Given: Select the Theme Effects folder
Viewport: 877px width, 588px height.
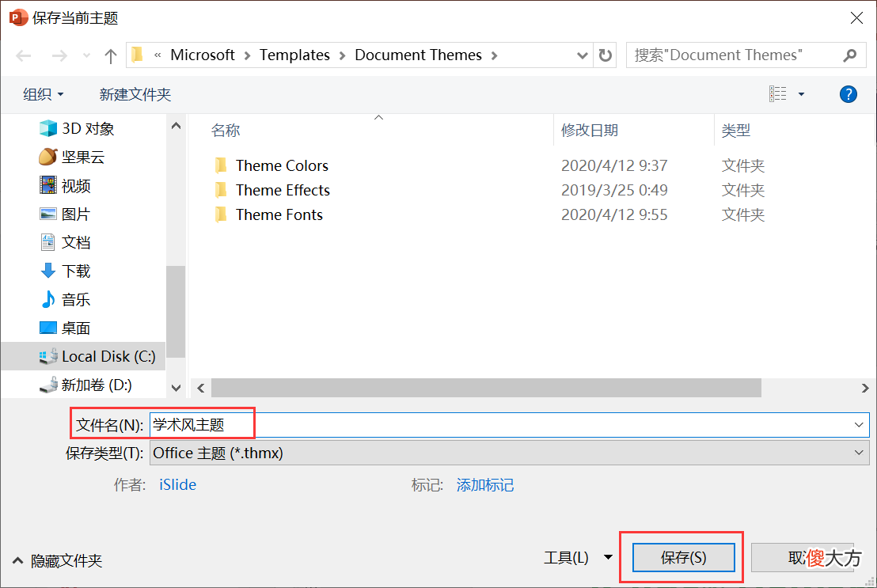Looking at the screenshot, I should coord(283,190).
